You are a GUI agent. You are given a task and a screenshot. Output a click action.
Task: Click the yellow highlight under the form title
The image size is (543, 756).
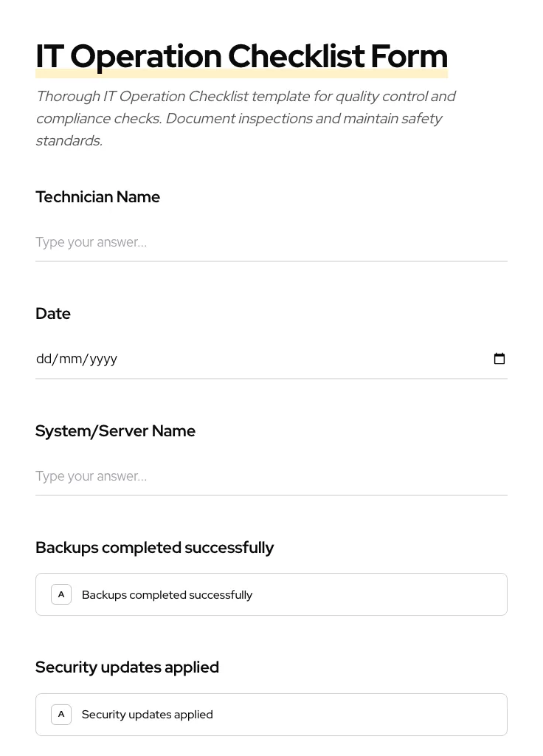coord(241,74)
